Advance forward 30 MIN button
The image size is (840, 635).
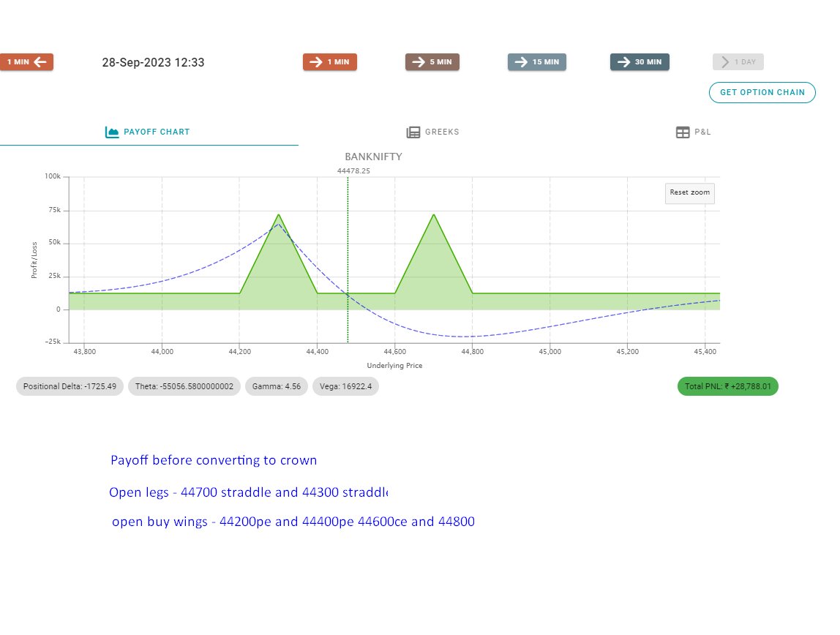click(x=640, y=62)
